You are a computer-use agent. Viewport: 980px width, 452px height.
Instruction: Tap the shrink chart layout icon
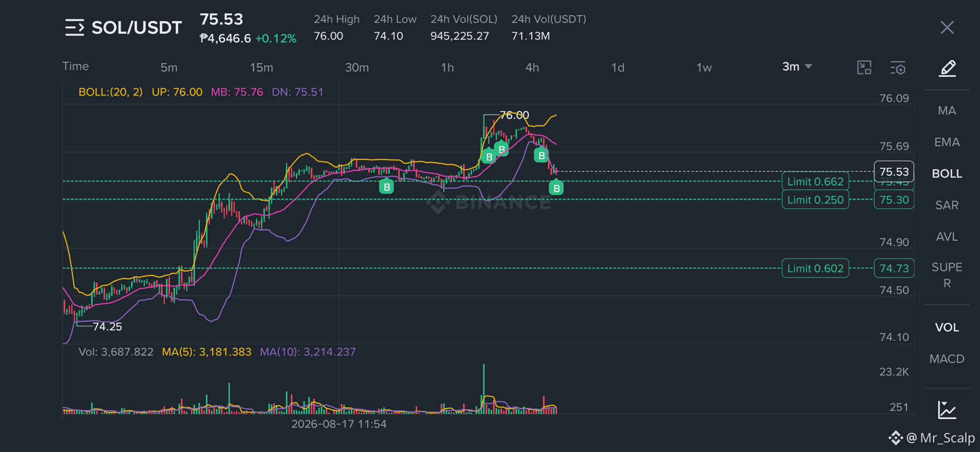pyautogui.click(x=864, y=67)
